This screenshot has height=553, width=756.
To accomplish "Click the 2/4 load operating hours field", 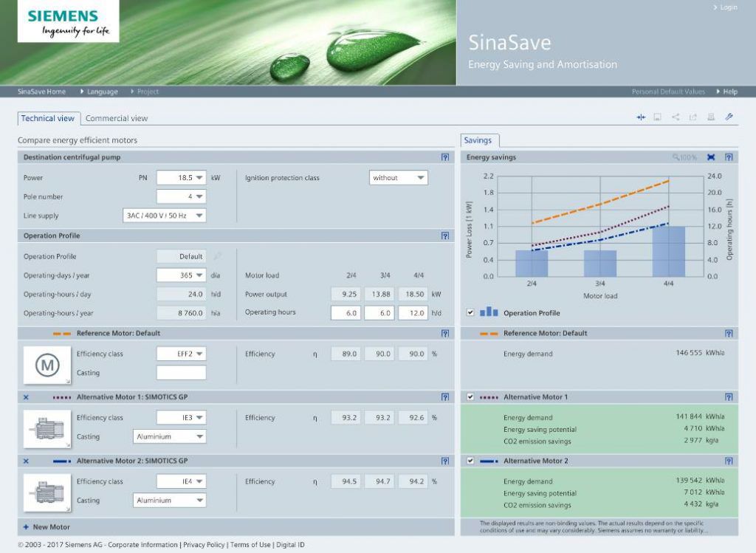I will point(346,313).
